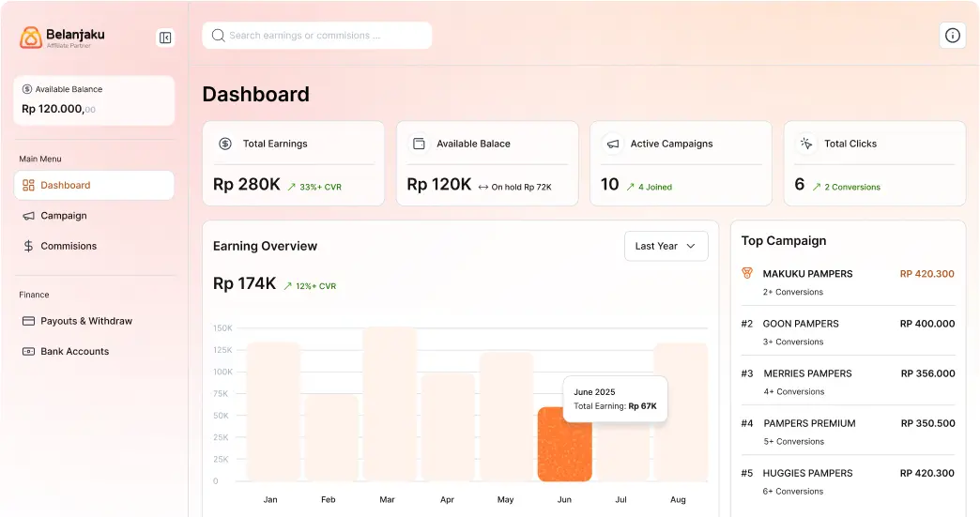
Task: Open the Available Balace card
Action: tap(487, 163)
